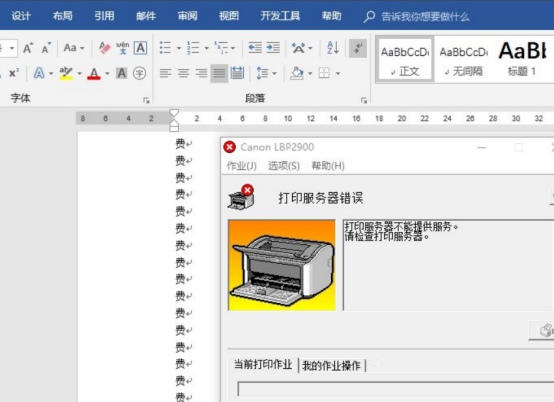The image size is (554, 402).
Task: Open 选项(S) menu in Canon window
Action: tap(284, 166)
